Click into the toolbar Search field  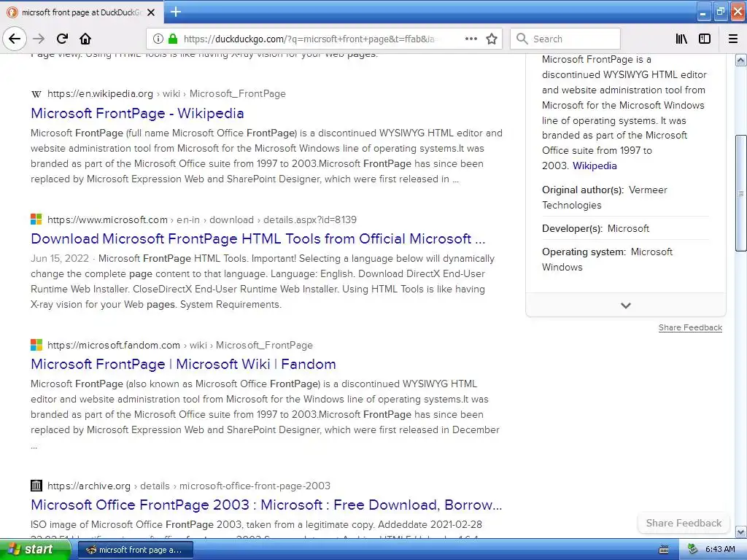pyautogui.click(x=565, y=39)
